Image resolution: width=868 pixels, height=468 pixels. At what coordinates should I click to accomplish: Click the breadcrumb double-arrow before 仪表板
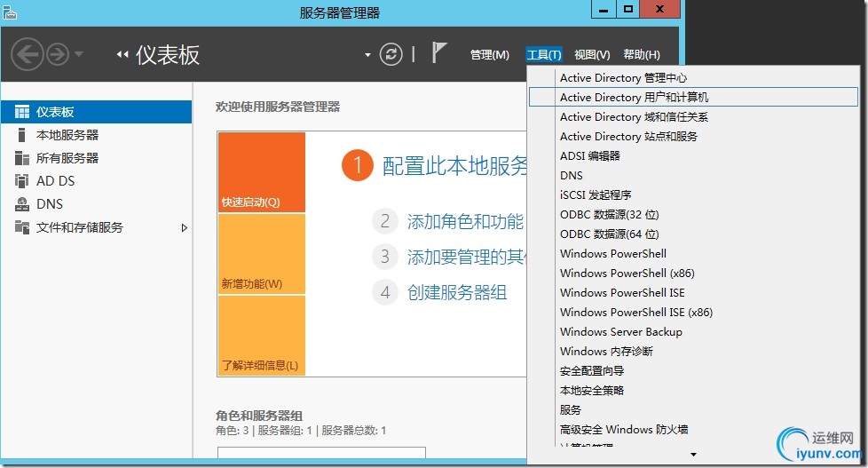click(122, 54)
